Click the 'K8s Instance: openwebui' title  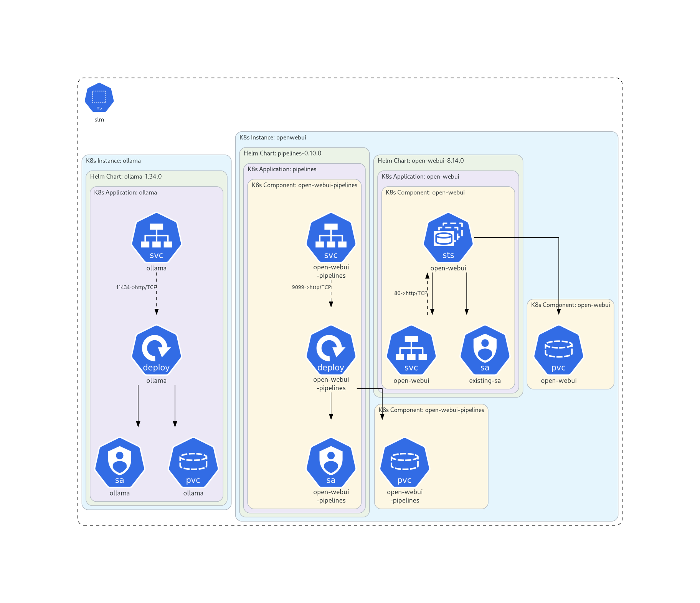coord(273,137)
